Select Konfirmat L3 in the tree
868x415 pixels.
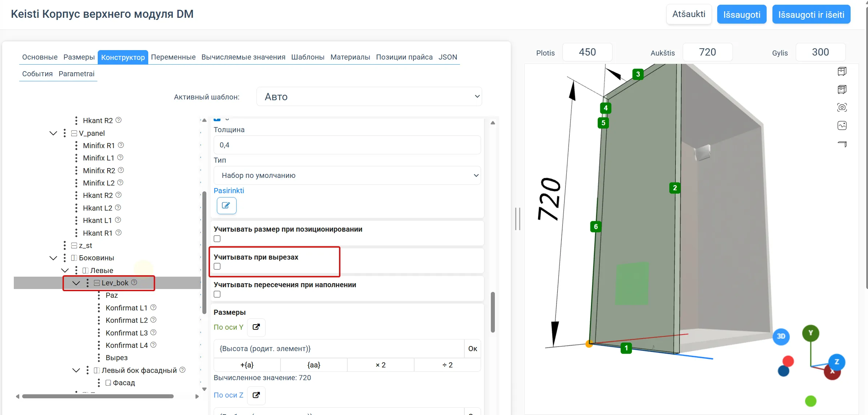pos(126,333)
